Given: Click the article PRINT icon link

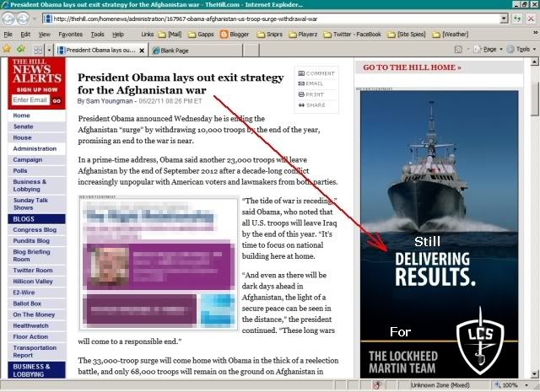Looking at the screenshot, I should [x=310, y=94].
